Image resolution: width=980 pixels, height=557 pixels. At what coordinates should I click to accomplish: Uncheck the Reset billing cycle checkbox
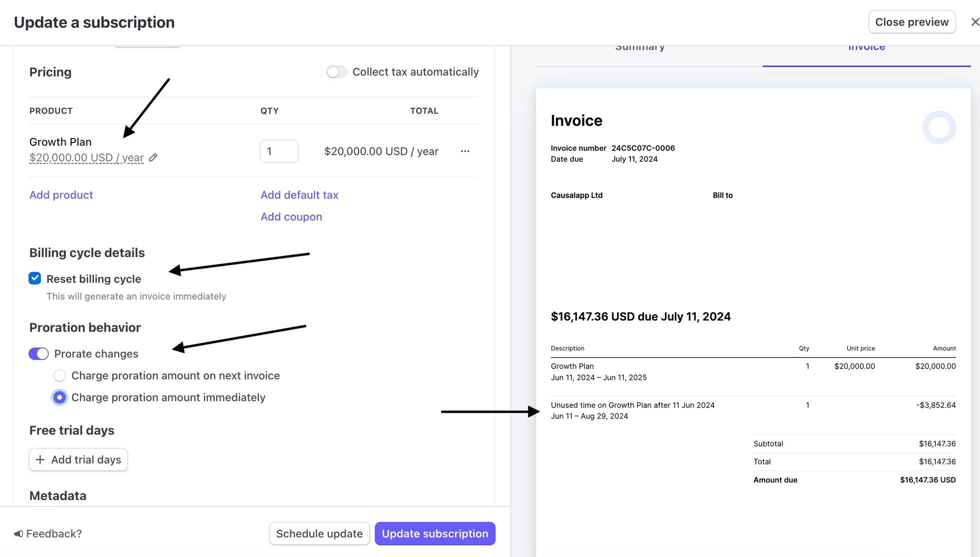(x=35, y=278)
